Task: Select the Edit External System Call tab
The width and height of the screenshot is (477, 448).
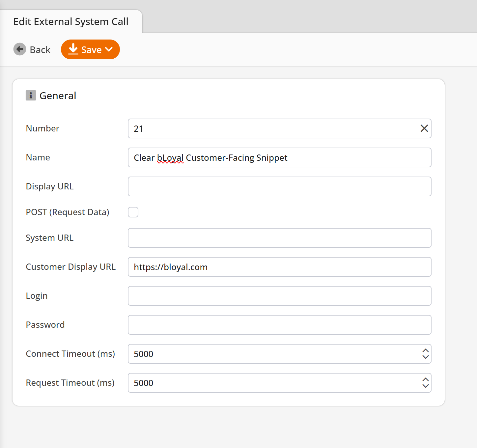Action: [x=71, y=21]
